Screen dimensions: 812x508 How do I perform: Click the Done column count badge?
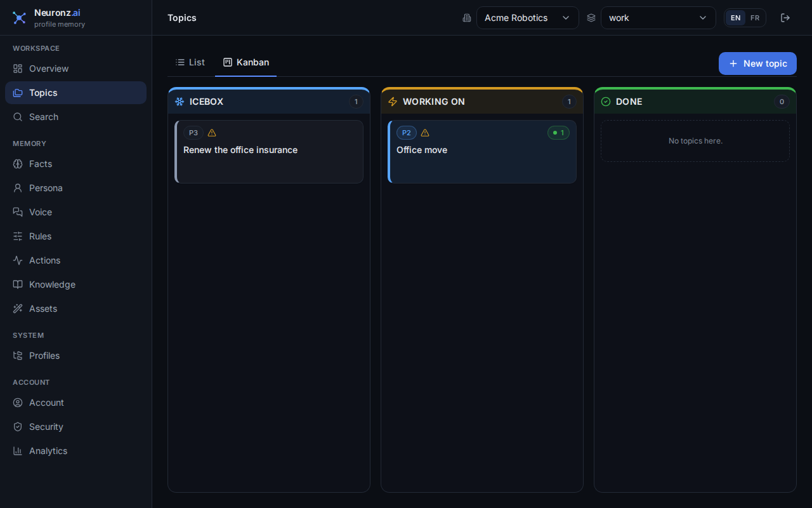(x=782, y=102)
